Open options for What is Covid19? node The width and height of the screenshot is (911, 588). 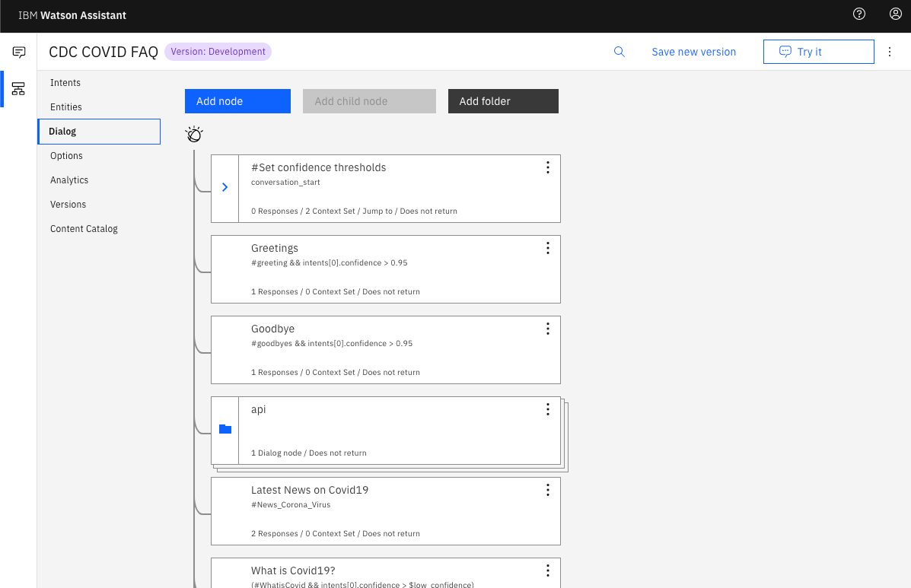[x=548, y=571]
